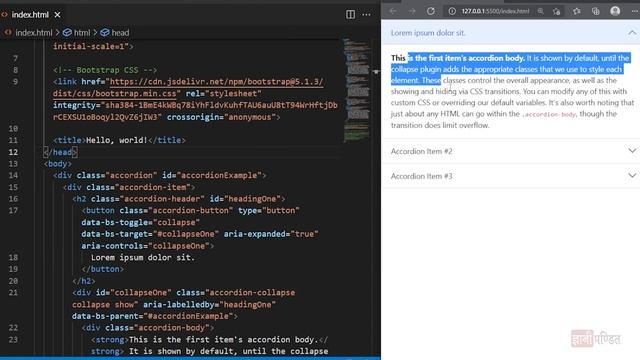
Task: Open the browser Favorites list
Action: [x=576, y=11]
